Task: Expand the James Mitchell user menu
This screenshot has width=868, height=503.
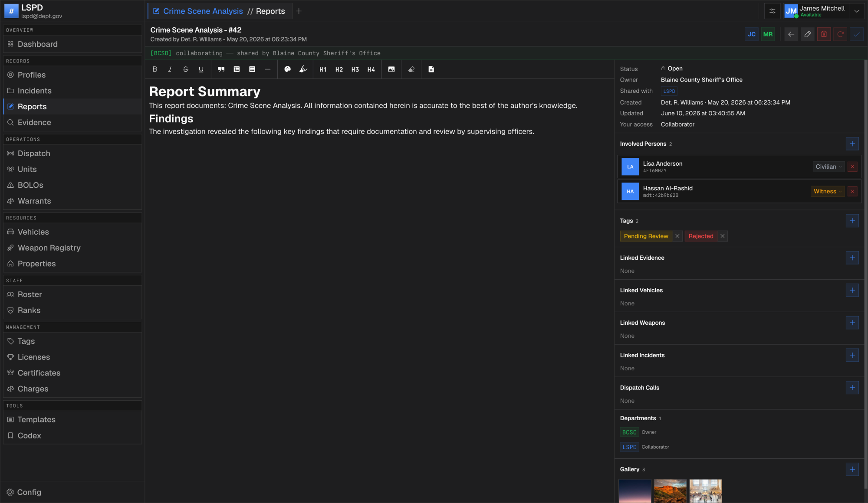Action: click(857, 11)
